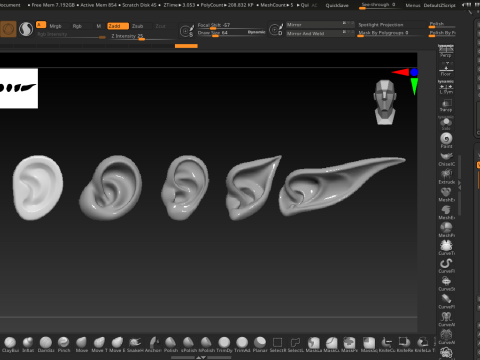Toggle Solo mode
The height and width of the screenshot is (360, 480).
click(x=446, y=123)
